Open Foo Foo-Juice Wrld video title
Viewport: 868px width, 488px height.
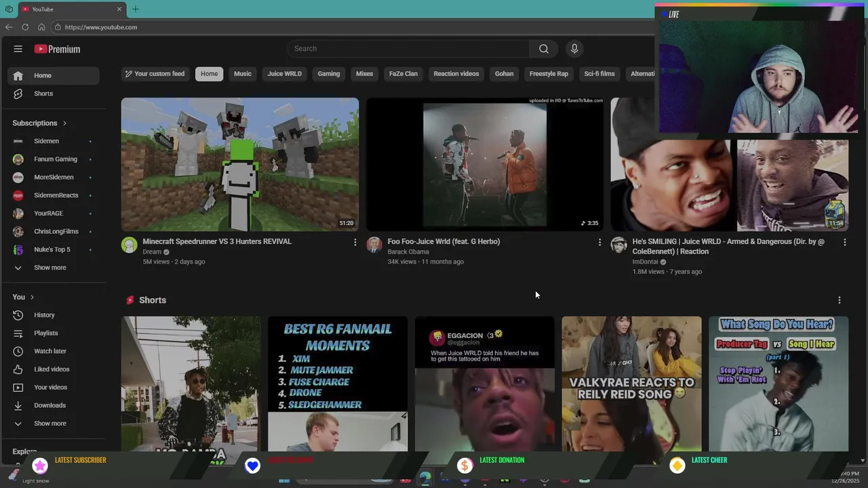pos(443,241)
